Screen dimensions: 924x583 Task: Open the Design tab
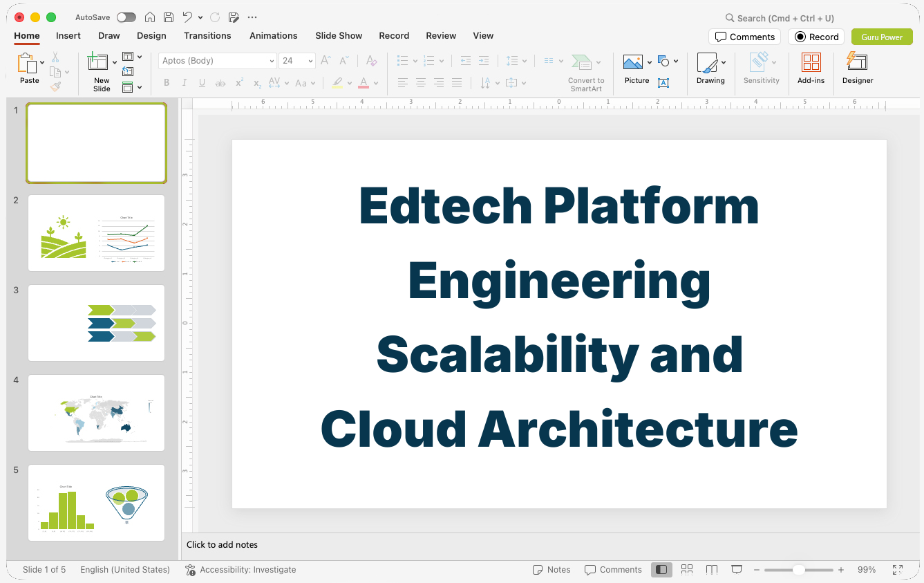(x=151, y=36)
